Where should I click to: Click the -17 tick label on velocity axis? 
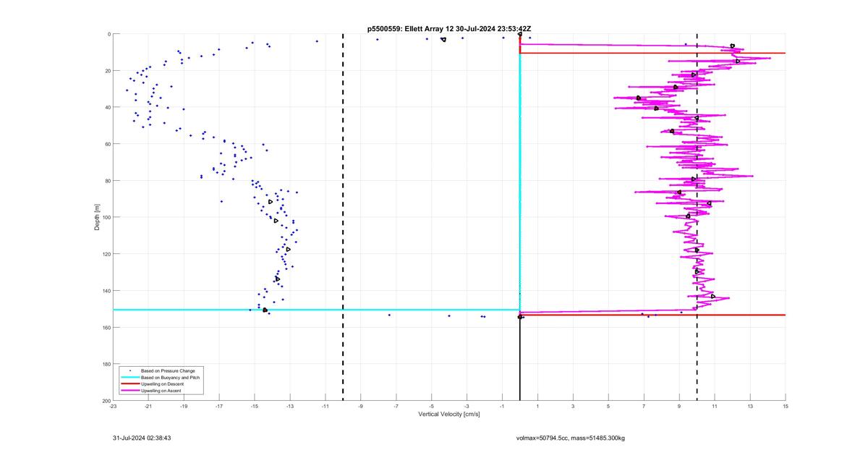(x=219, y=406)
